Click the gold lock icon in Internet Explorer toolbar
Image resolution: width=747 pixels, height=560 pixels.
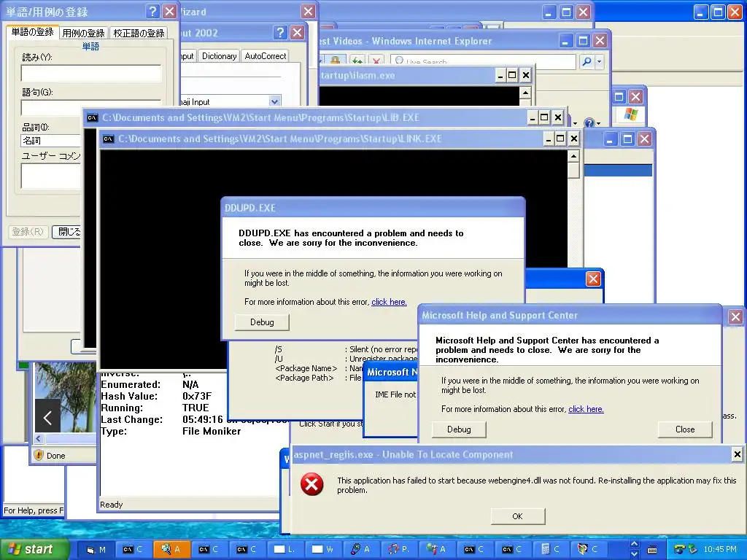[x=335, y=61]
